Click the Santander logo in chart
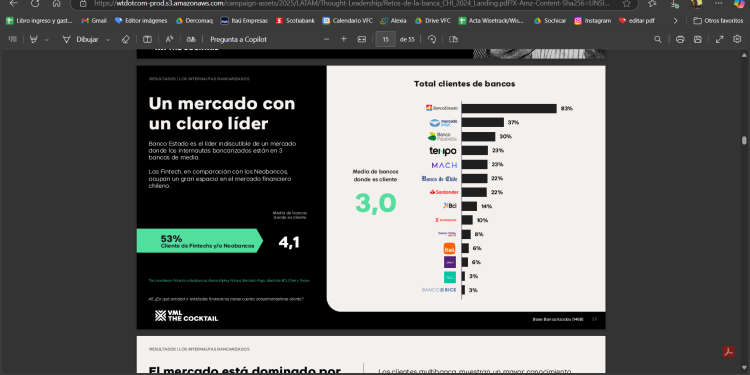This screenshot has width=750, height=375. (x=444, y=192)
